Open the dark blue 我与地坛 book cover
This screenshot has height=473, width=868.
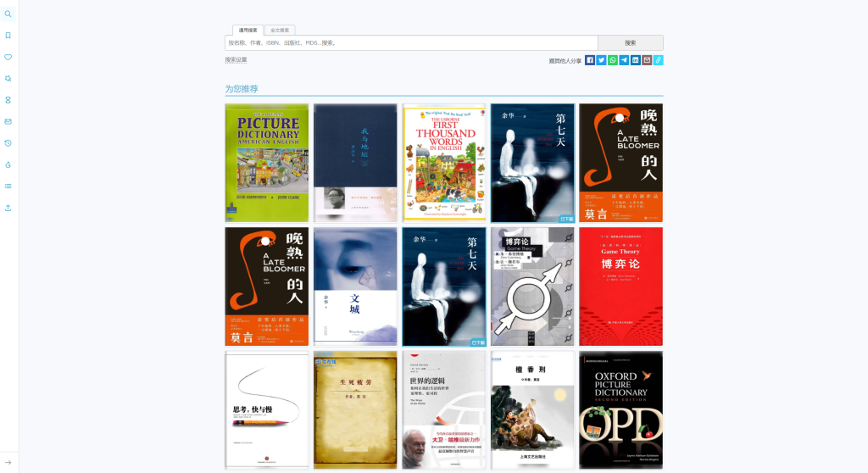click(x=355, y=163)
